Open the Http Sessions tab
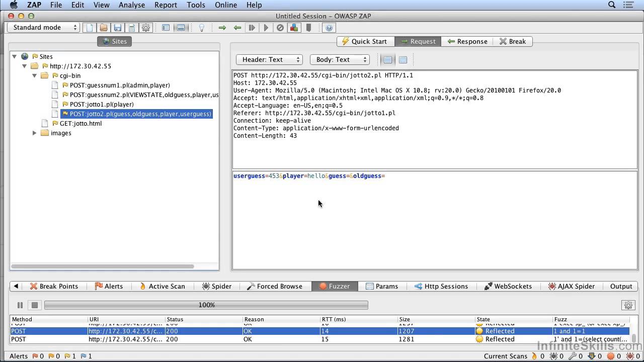This screenshot has width=644, height=362. (441, 286)
